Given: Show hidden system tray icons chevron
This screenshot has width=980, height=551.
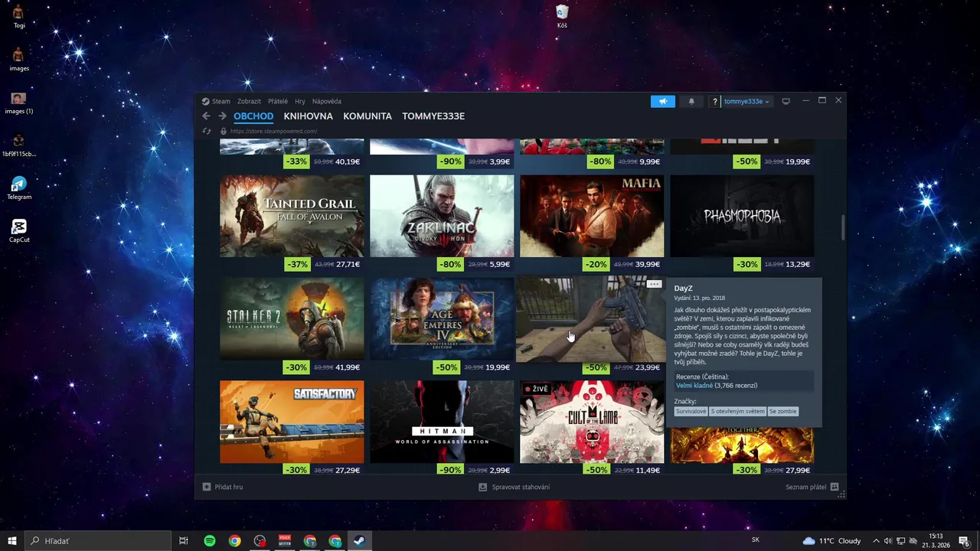Looking at the screenshot, I should click(x=876, y=541).
